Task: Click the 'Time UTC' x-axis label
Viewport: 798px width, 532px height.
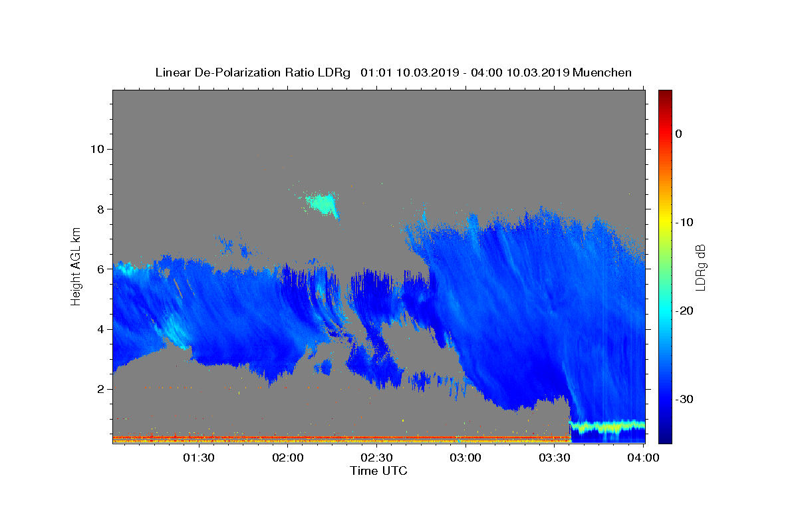Action: [x=378, y=471]
